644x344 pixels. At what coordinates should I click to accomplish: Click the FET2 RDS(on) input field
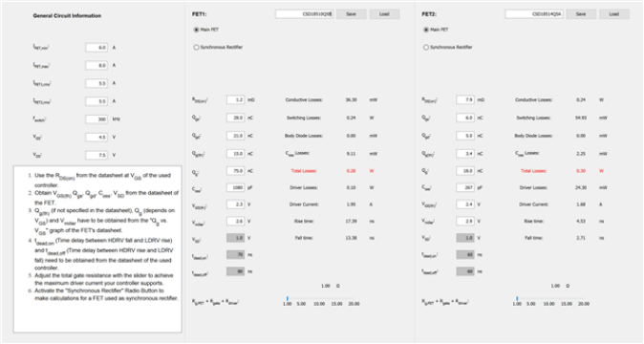click(465, 99)
